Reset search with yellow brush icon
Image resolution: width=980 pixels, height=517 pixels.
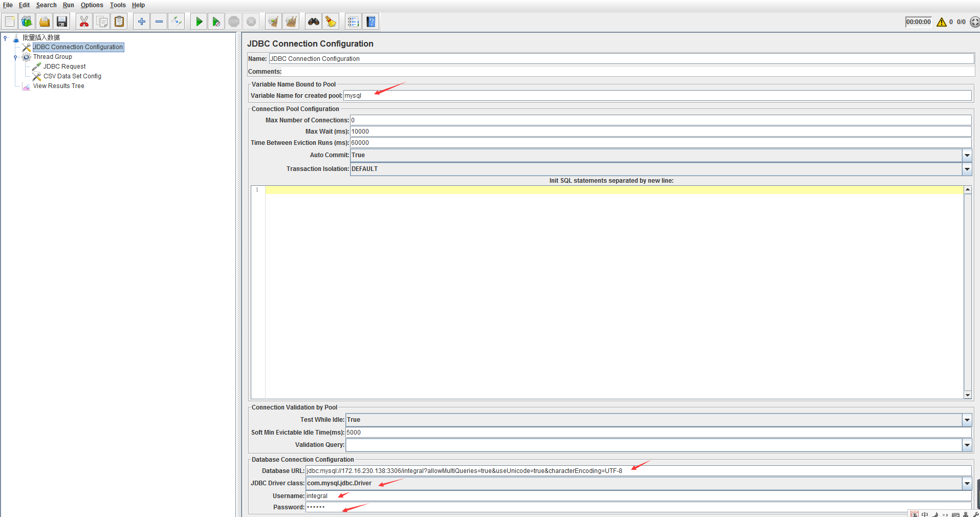tap(331, 21)
